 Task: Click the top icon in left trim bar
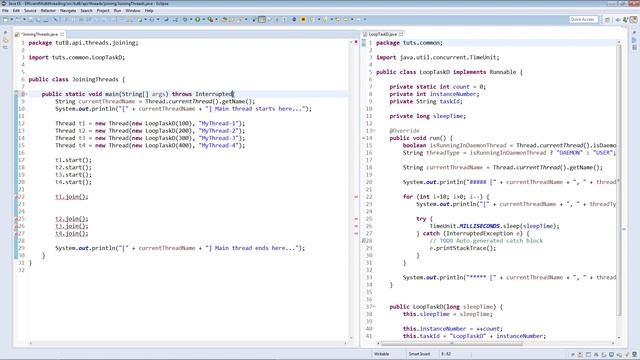(5, 33)
